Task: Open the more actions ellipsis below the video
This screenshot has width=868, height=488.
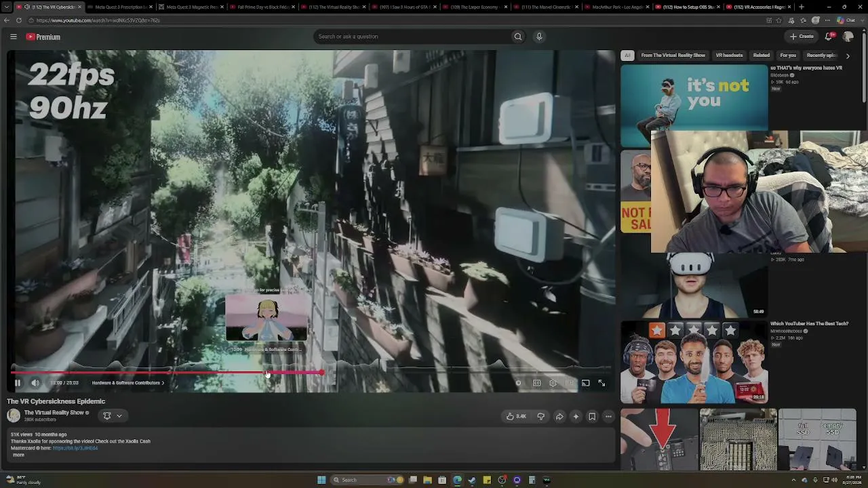Action: [x=608, y=416]
